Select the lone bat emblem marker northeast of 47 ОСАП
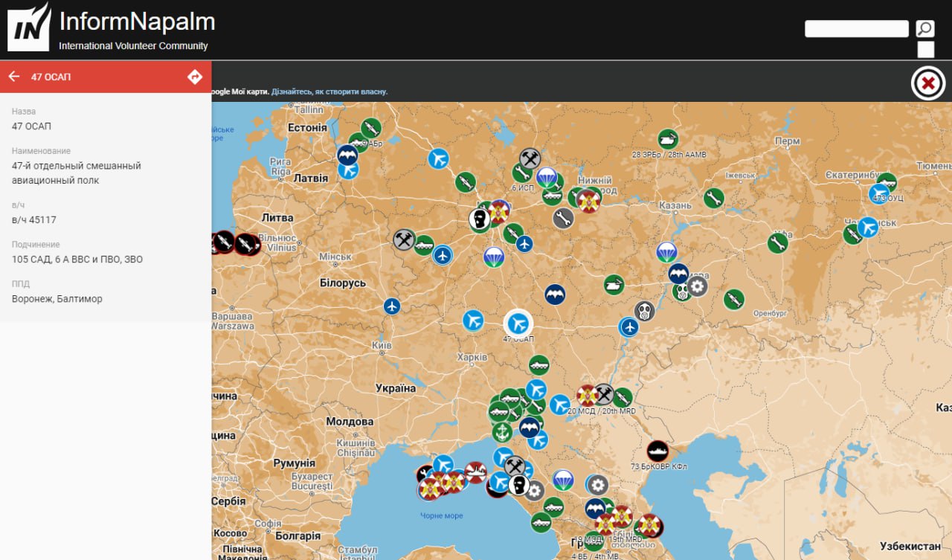Image resolution: width=952 pixels, height=560 pixels. (x=555, y=295)
